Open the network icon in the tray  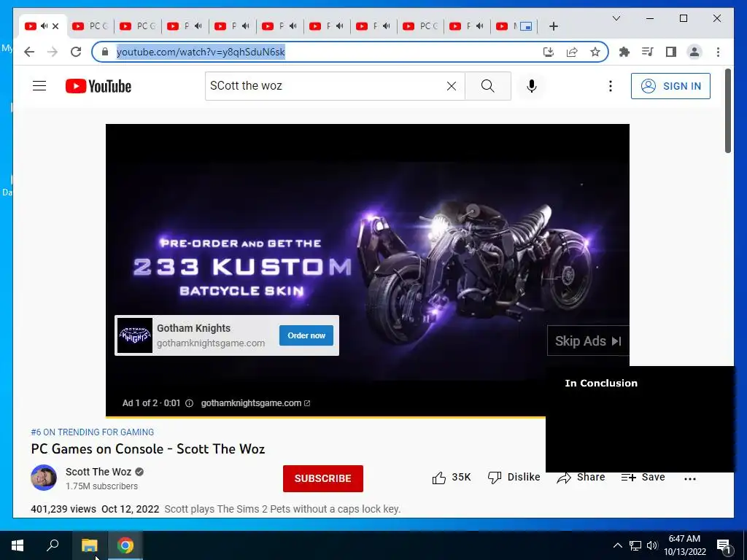(x=635, y=545)
